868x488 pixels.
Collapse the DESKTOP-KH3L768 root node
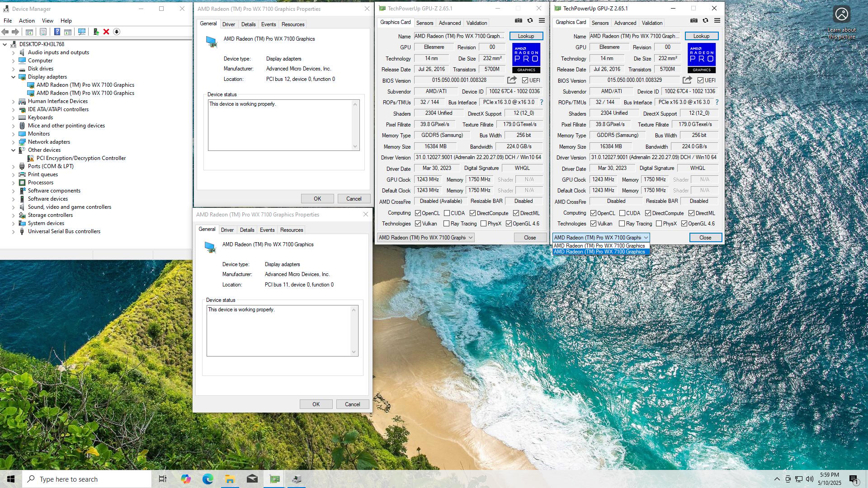(x=5, y=44)
